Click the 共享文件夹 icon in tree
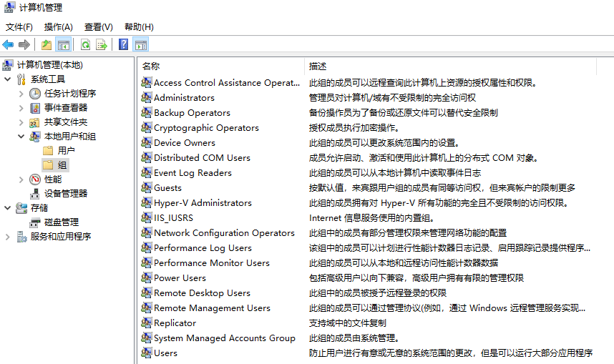 click(x=35, y=122)
